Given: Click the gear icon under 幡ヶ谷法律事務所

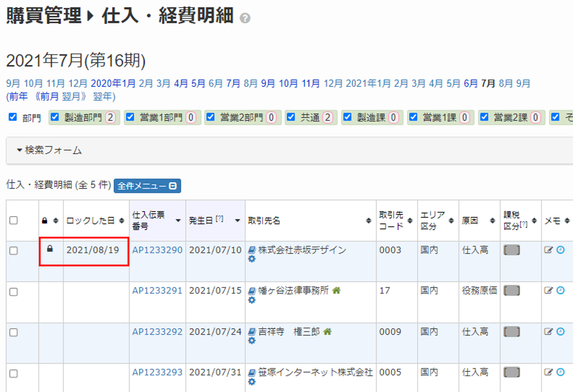Looking at the screenshot, I should tap(252, 300).
